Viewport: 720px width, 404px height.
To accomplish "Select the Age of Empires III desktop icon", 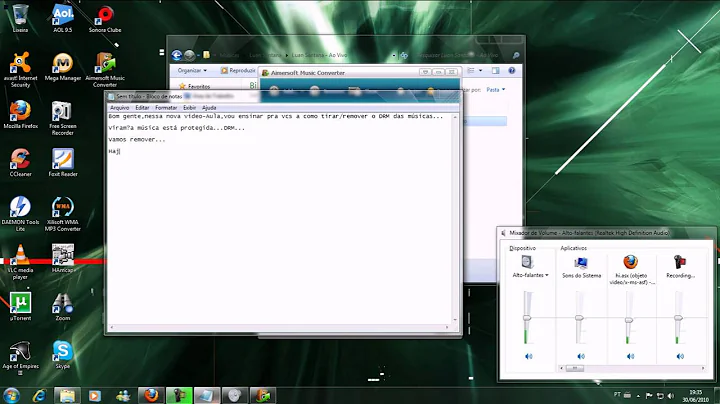I will click(x=20, y=358).
